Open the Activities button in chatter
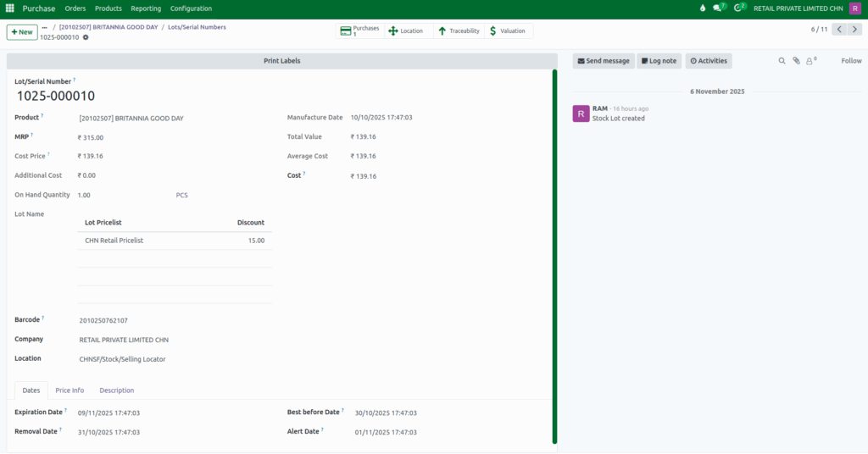Screen dimensions: 868x454 [x=709, y=61]
